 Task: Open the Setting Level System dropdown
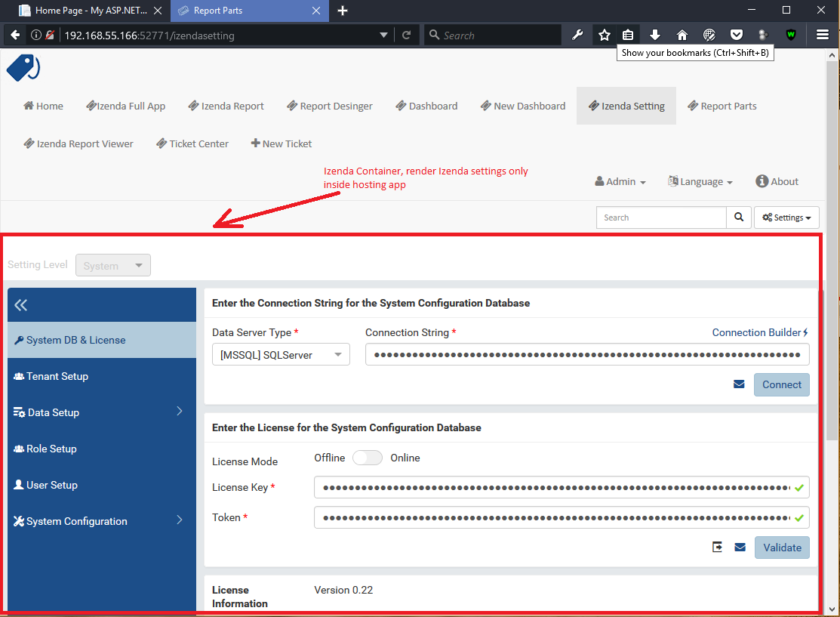tap(113, 265)
